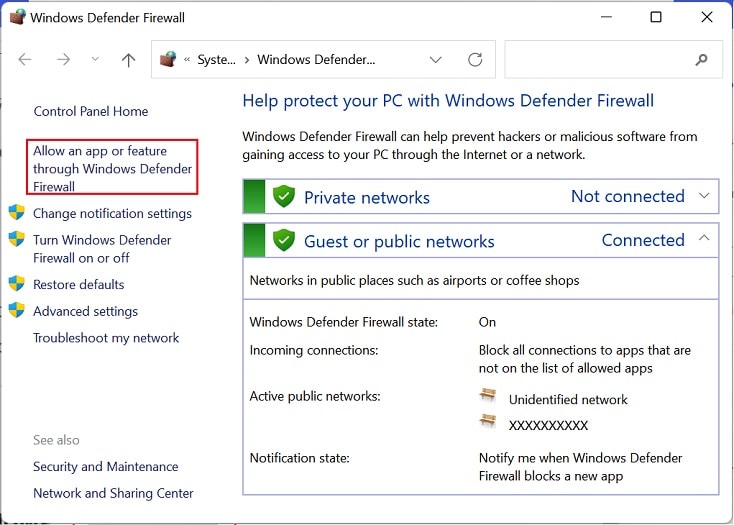Click the firewall state value On
The height and width of the screenshot is (525, 734).
tap(487, 322)
